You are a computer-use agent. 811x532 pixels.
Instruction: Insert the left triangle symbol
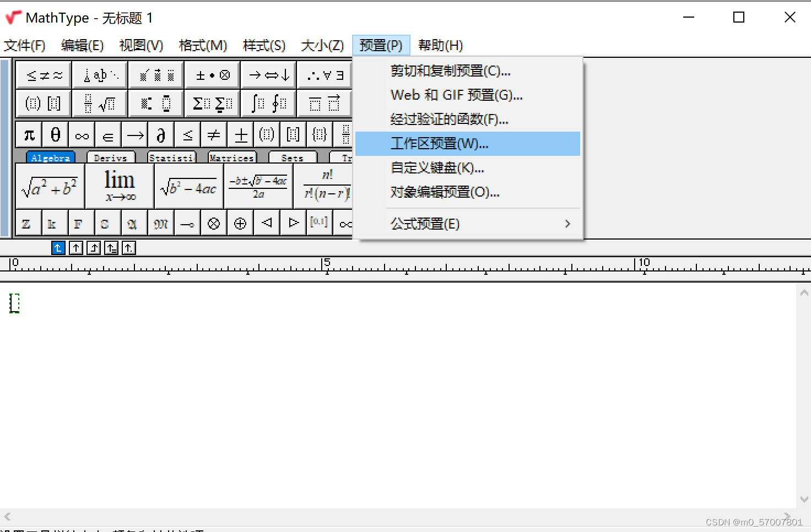coord(267,223)
